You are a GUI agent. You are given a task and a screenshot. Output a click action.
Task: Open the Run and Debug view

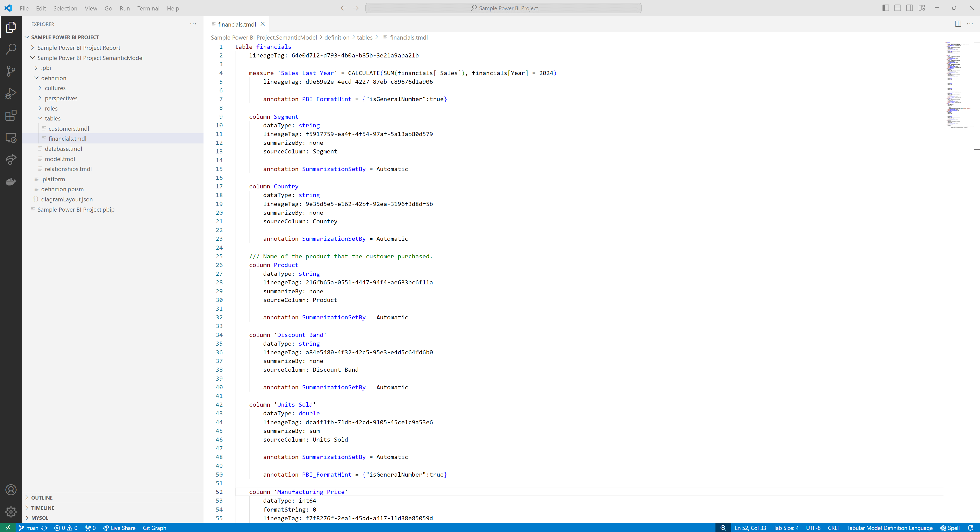click(11, 93)
